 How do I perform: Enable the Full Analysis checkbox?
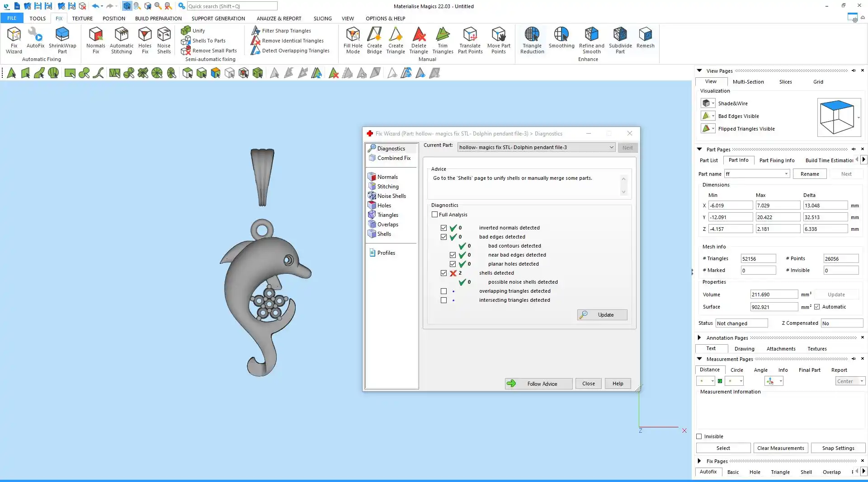tap(435, 215)
